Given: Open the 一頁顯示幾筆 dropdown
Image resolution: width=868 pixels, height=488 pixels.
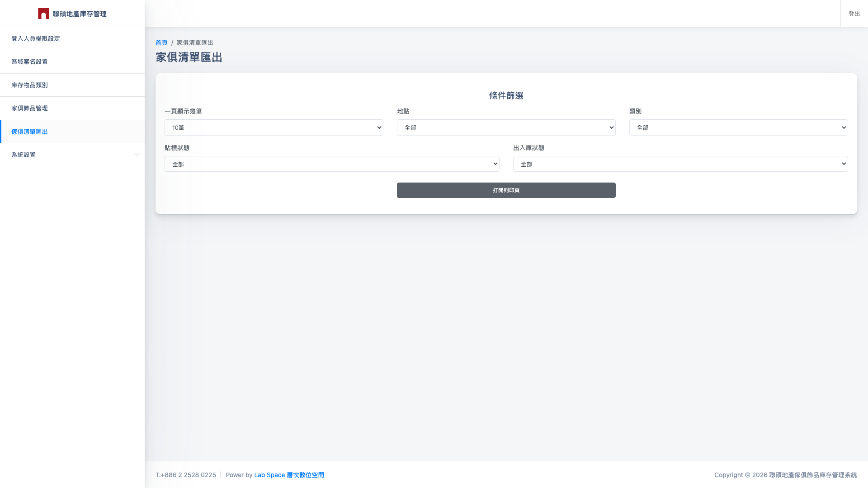Looking at the screenshot, I should pos(273,127).
